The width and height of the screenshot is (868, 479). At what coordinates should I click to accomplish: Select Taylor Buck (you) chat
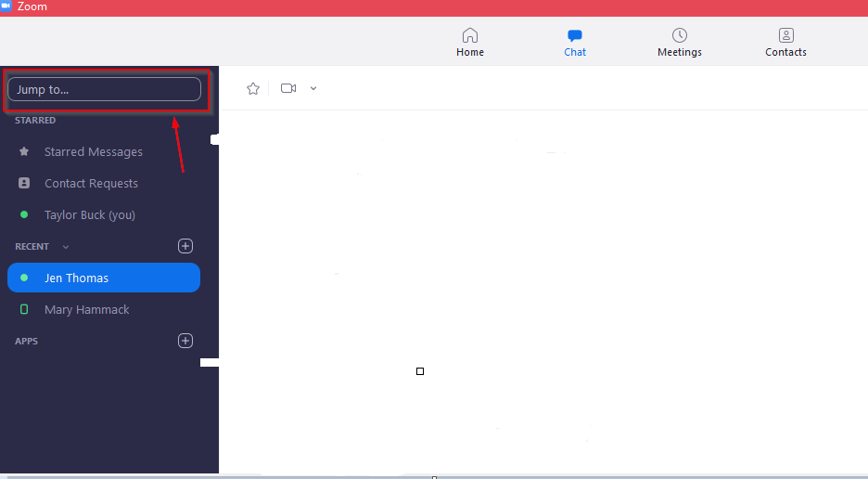coord(90,214)
